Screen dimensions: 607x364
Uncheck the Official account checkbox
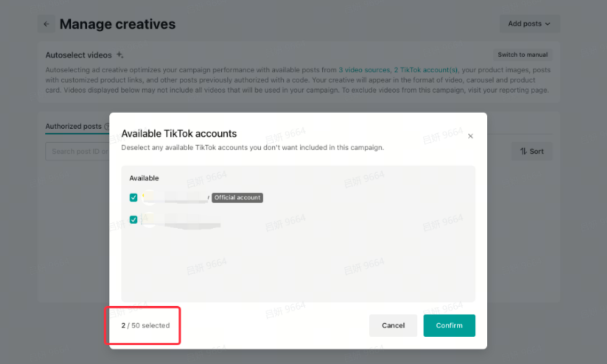coord(134,198)
